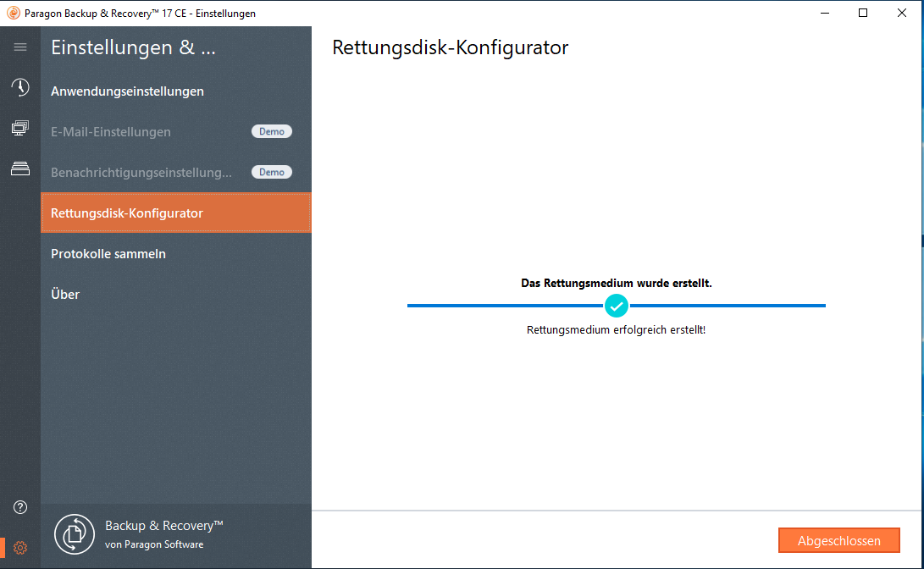
Task: Open the Über section
Action: coord(175,295)
